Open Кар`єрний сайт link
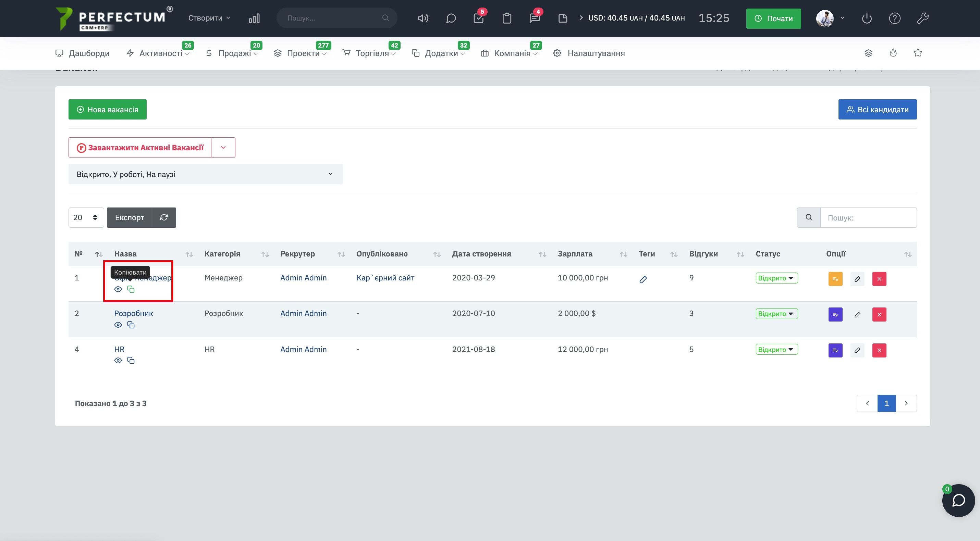The width and height of the screenshot is (980, 541). tap(385, 278)
